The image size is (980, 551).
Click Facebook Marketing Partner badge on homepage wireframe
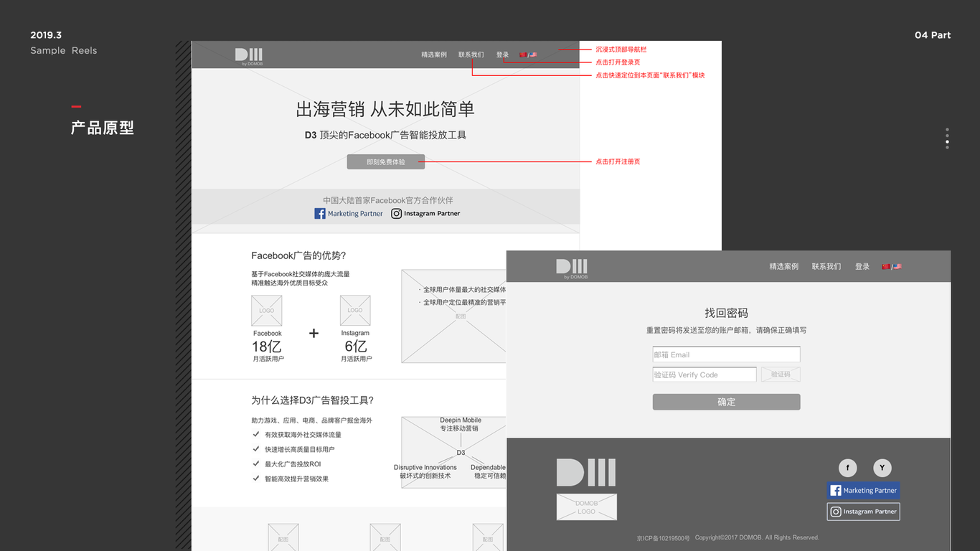coord(349,214)
